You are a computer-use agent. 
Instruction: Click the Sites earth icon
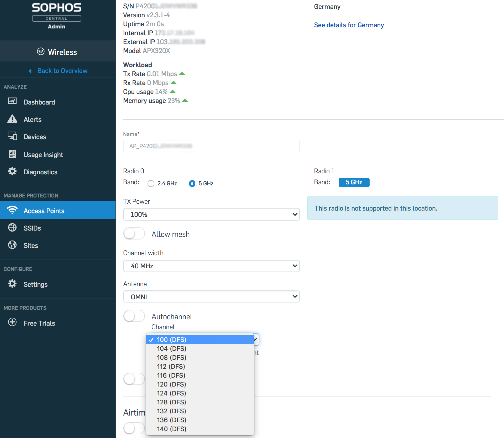[x=12, y=245]
